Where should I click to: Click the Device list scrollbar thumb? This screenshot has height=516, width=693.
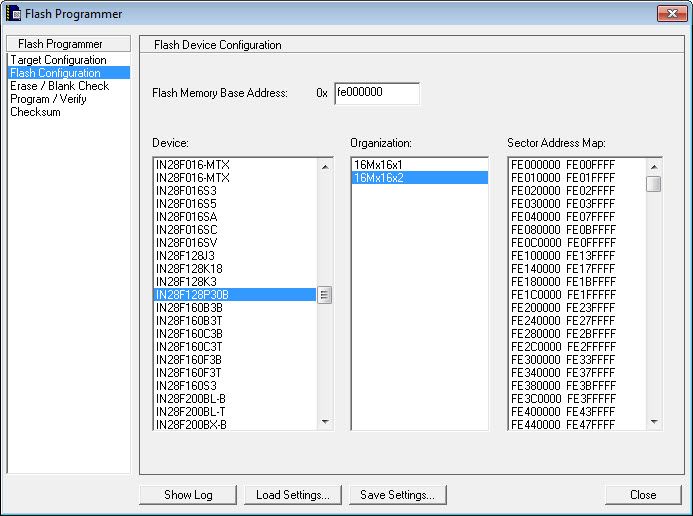324,295
